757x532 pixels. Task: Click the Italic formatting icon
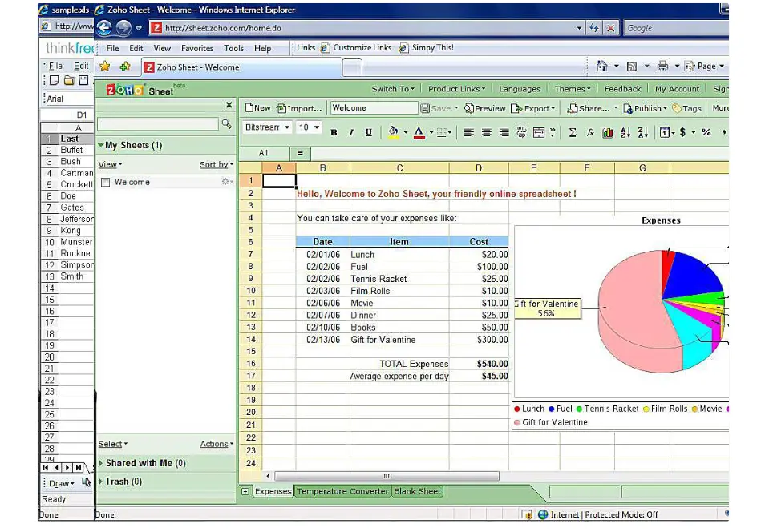[x=351, y=132]
